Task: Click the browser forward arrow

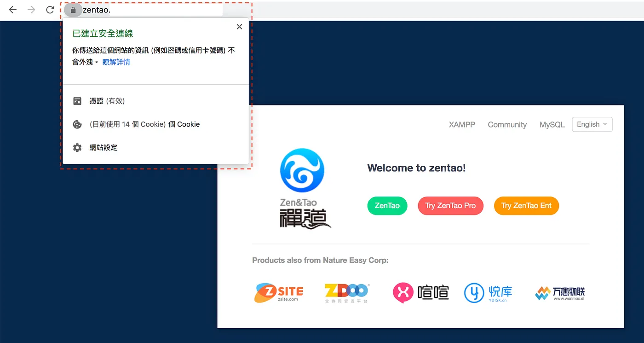Action: (31, 10)
